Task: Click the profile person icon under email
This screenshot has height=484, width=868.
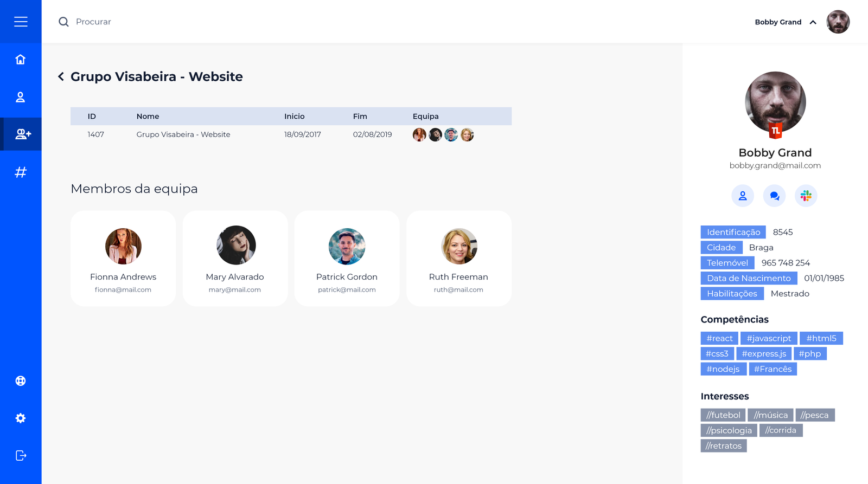Action: 743,196
